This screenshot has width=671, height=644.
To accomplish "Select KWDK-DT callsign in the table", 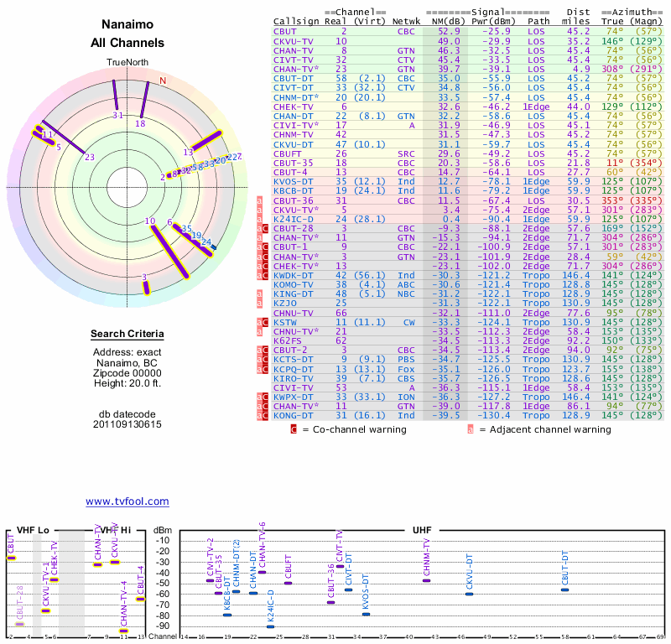I will click(x=293, y=276).
